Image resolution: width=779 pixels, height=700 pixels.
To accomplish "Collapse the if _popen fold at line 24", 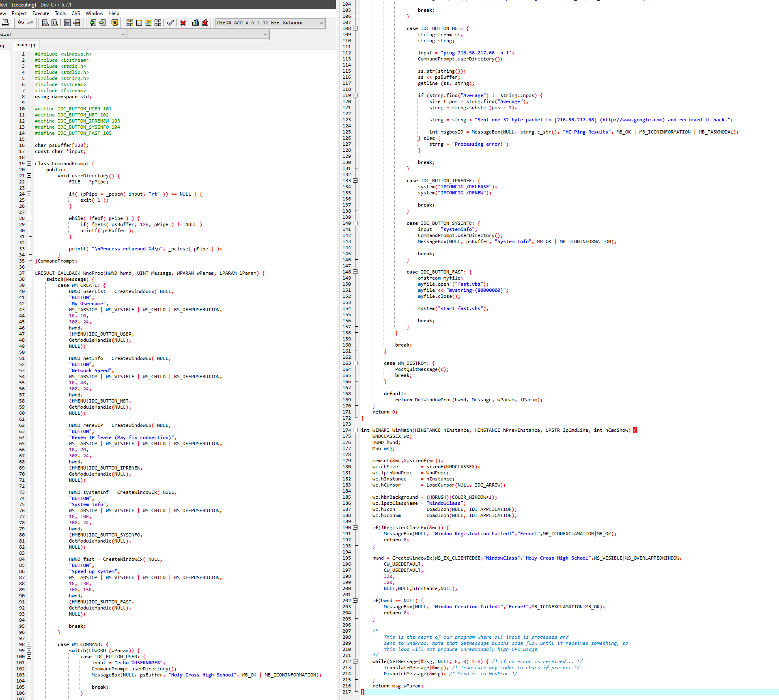I will 29,194.
